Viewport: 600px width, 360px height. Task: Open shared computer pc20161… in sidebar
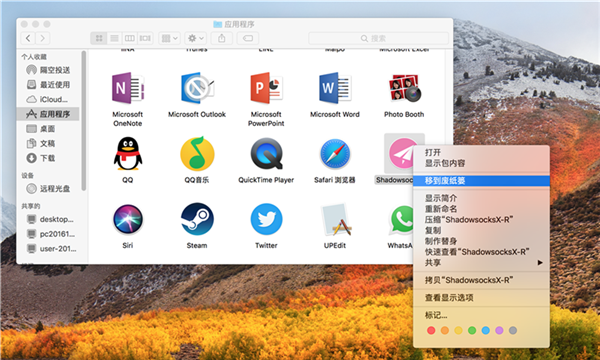[x=48, y=234]
